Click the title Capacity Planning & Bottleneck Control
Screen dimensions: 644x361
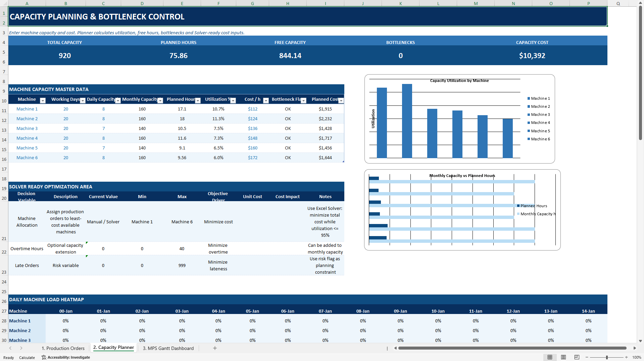97,17
